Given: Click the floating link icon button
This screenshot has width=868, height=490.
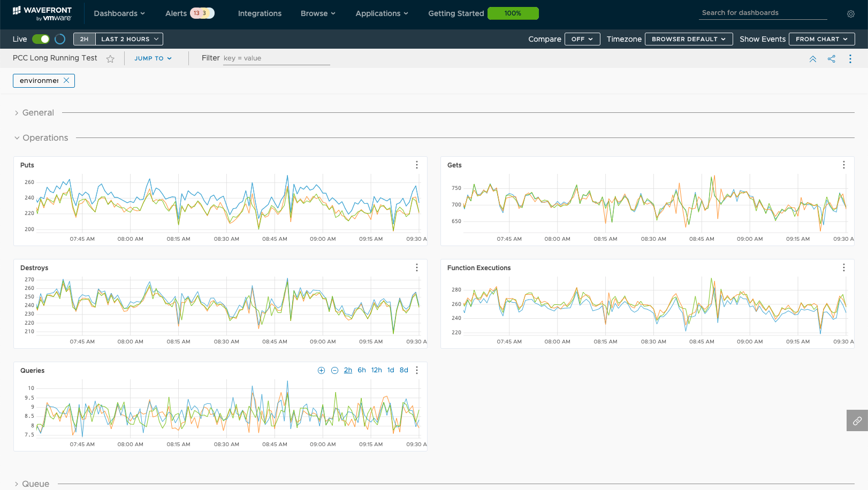Looking at the screenshot, I should (x=857, y=420).
